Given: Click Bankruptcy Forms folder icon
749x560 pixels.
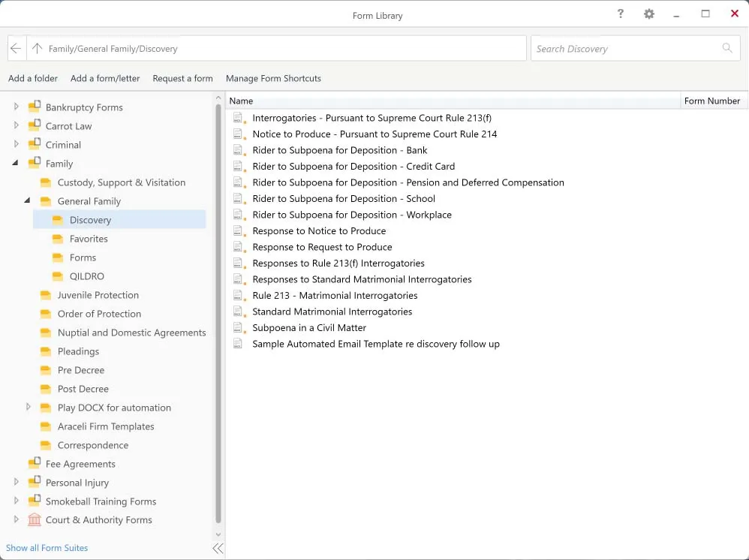Looking at the screenshot, I should tap(35, 107).
